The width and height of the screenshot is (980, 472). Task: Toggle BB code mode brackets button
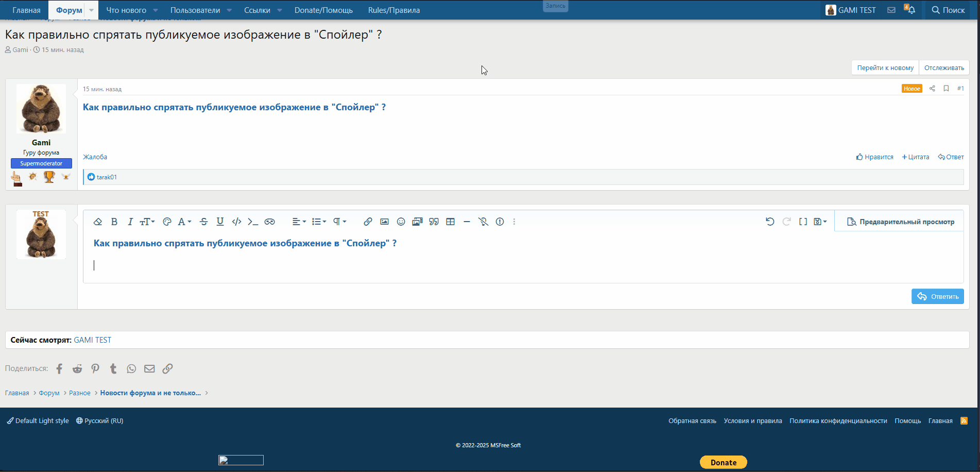(x=803, y=222)
